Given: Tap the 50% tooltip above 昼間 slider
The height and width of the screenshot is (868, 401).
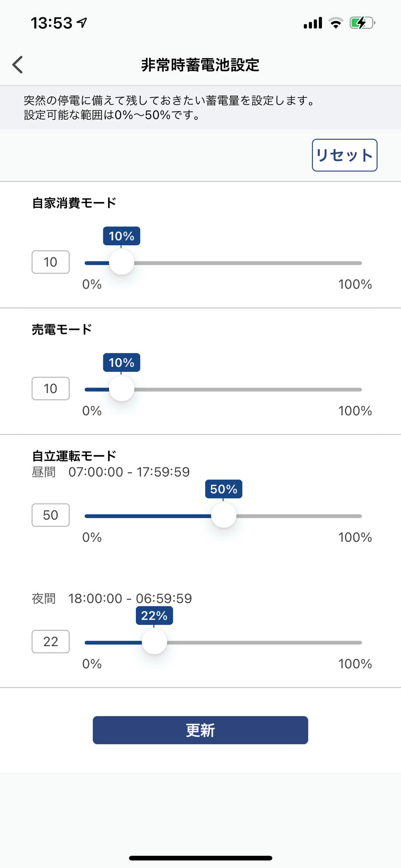Looking at the screenshot, I should [224, 489].
